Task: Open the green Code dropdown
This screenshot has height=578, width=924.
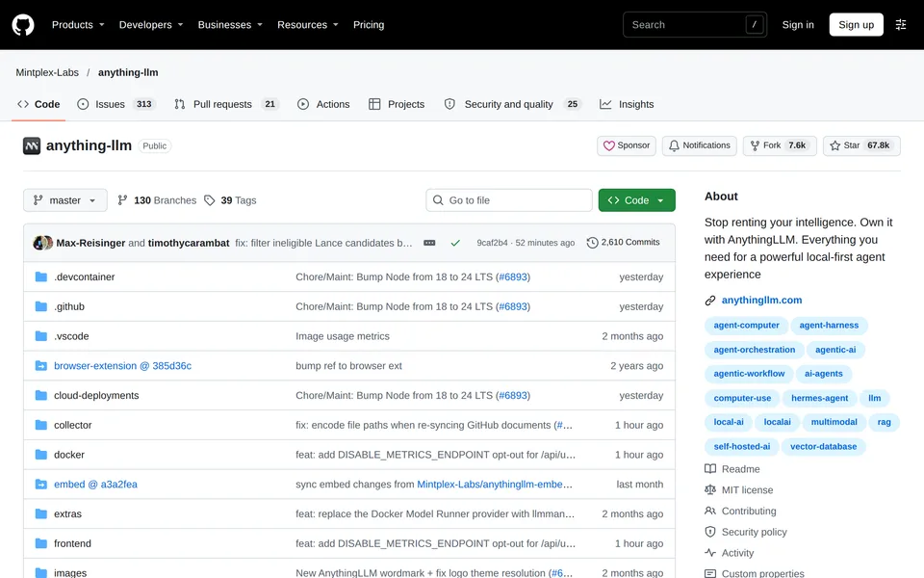Action: (x=636, y=200)
